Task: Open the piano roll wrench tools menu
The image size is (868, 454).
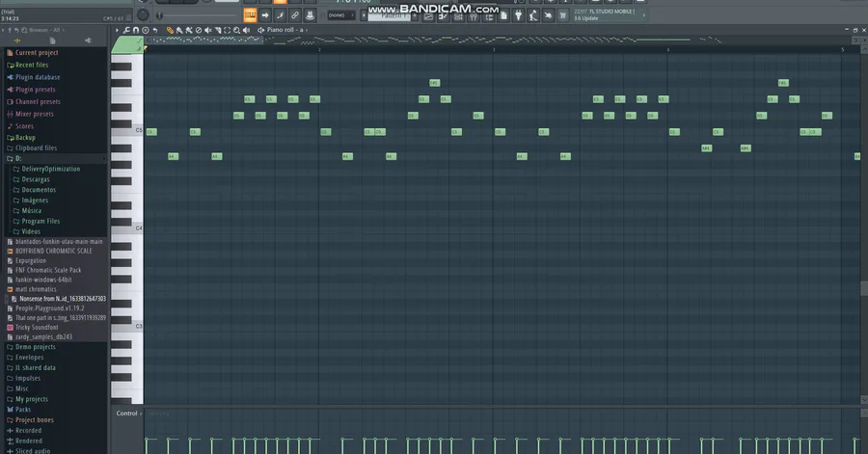Action: pos(126,30)
